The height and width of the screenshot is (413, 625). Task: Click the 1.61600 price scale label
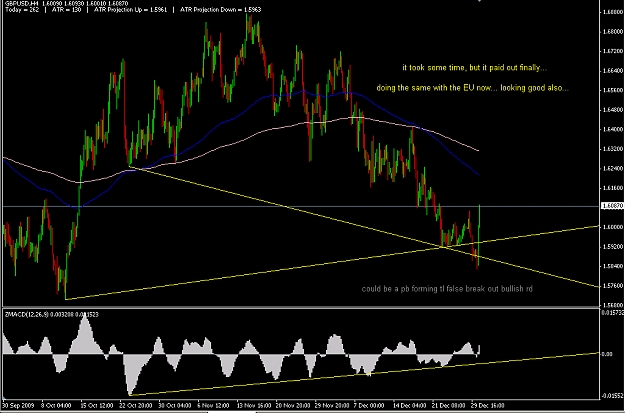(x=613, y=188)
